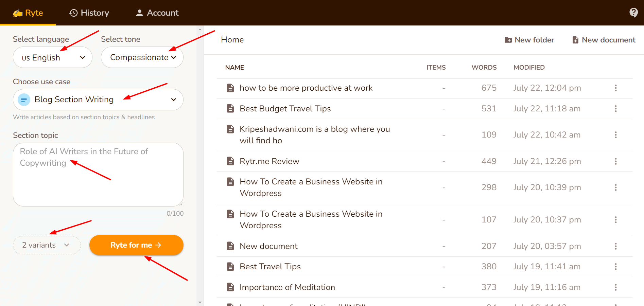Open the 2 variants dropdown
644x306 pixels.
point(47,245)
